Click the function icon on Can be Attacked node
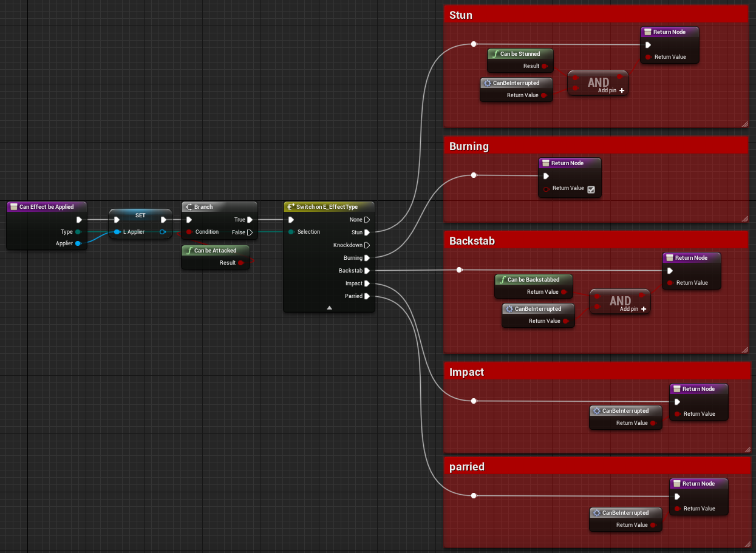The width and height of the screenshot is (756, 553). pos(189,251)
